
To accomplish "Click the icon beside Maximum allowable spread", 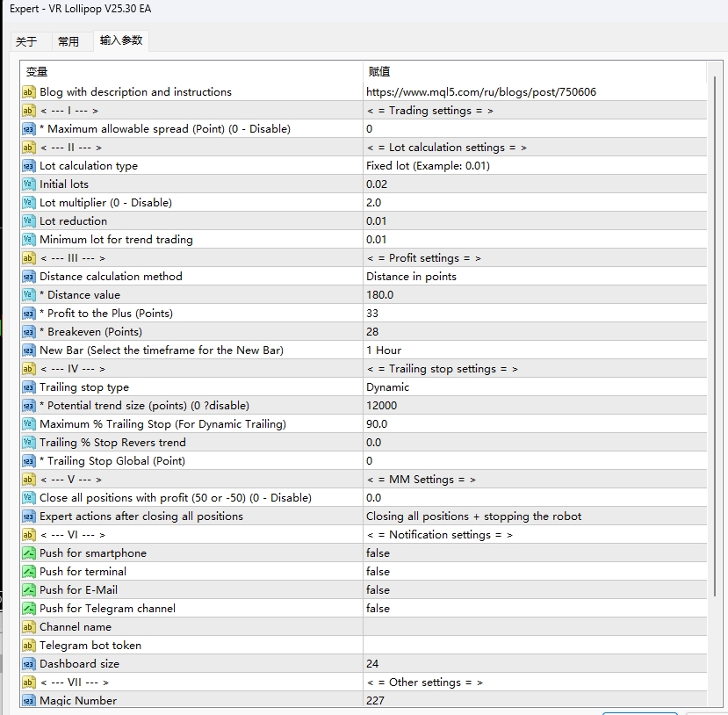I will tap(28, 129).
